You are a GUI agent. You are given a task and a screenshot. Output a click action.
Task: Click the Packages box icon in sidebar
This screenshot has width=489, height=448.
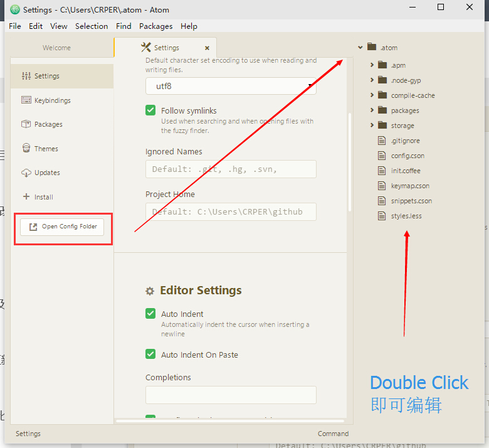[26, 124]
